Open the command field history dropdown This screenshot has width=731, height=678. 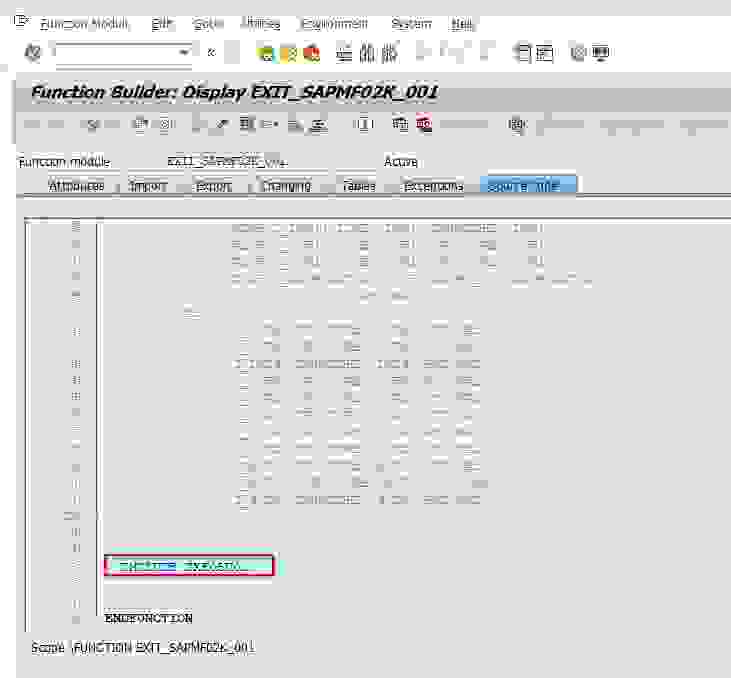185,53
